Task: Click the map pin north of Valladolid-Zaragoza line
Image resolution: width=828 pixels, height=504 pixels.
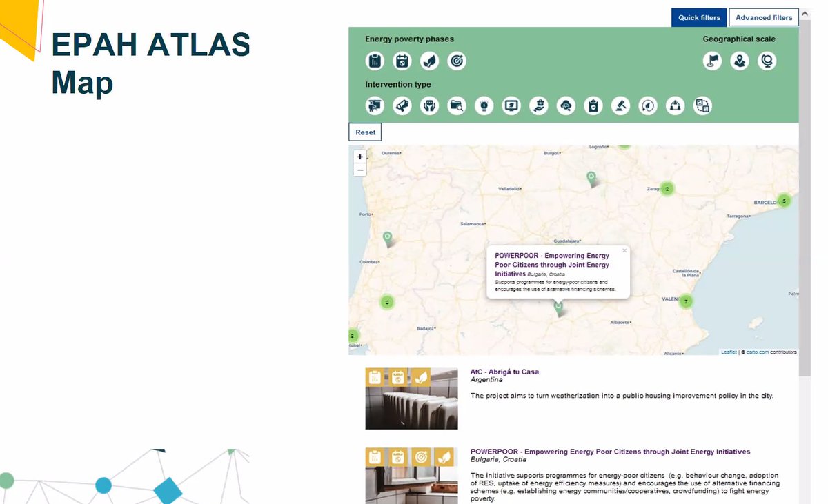Action: (591, 178)
